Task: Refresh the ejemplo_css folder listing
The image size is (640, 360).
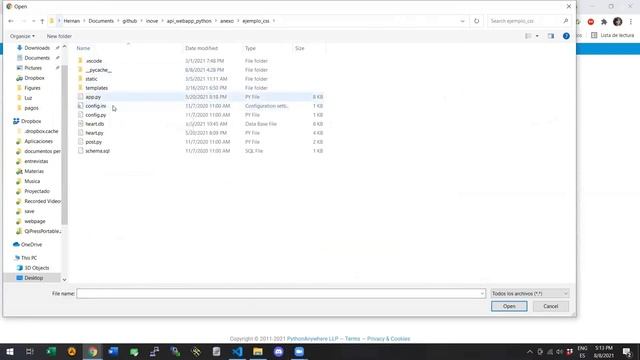Action: [x=476, y=21]
